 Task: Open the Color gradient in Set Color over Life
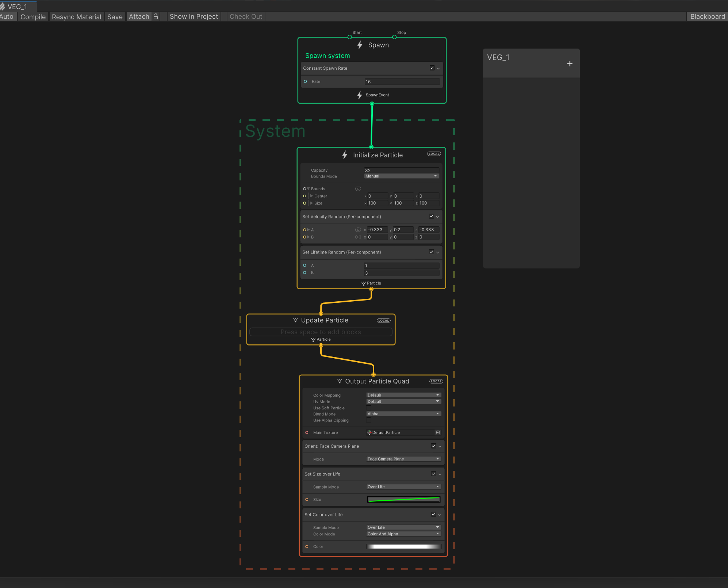[x=403, y=546]
